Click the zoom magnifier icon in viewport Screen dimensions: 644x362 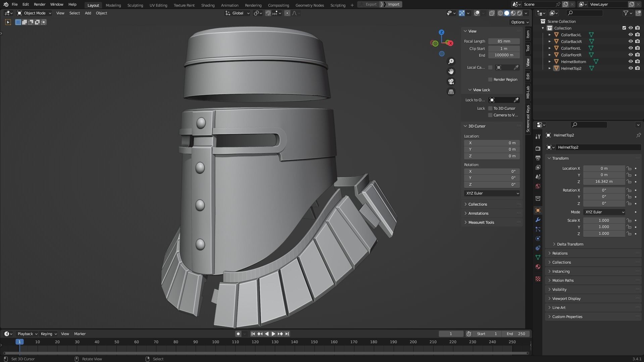451,61
